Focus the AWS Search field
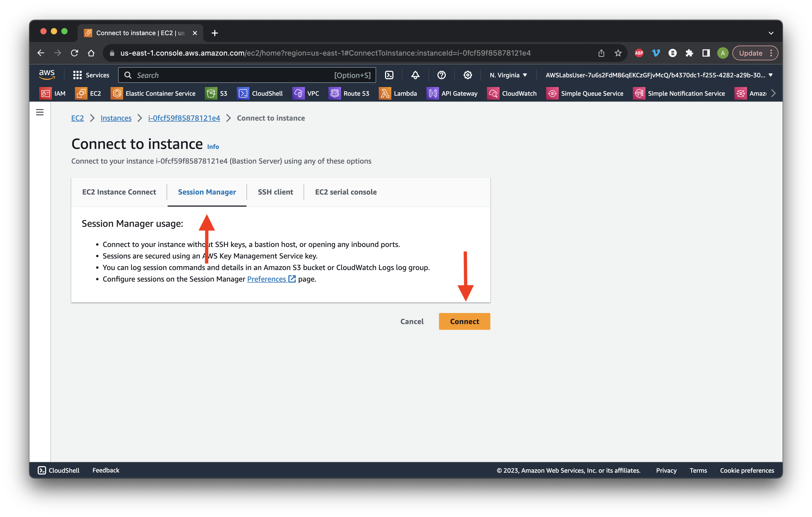The width and height of the screenshot is (812, 517). tap(247, 75)
